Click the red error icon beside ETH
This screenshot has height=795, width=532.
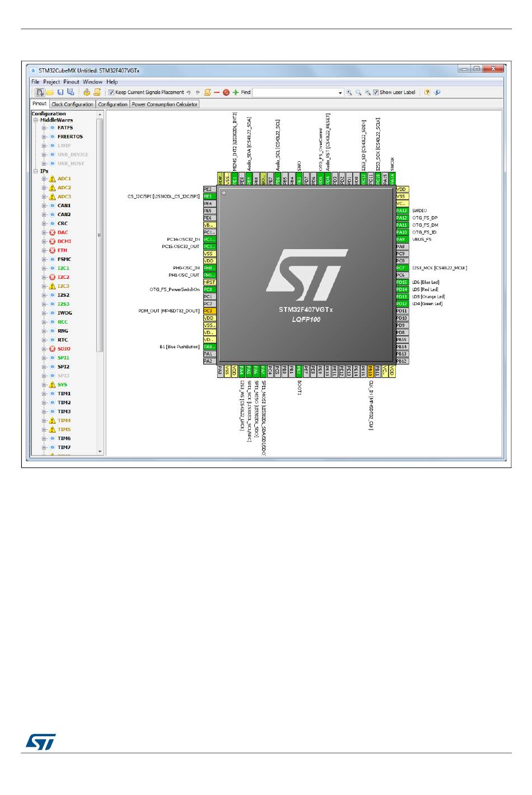coord(52,251)
